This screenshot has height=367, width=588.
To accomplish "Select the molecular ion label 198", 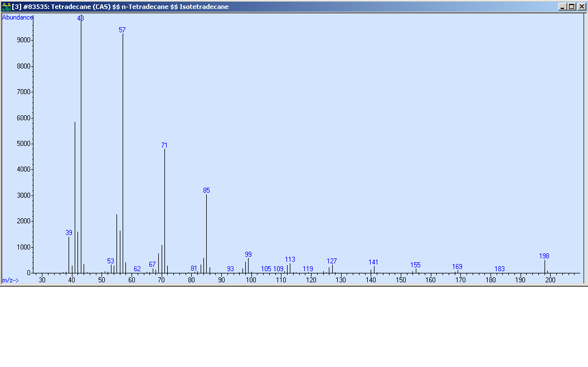I will pos(544,256).
